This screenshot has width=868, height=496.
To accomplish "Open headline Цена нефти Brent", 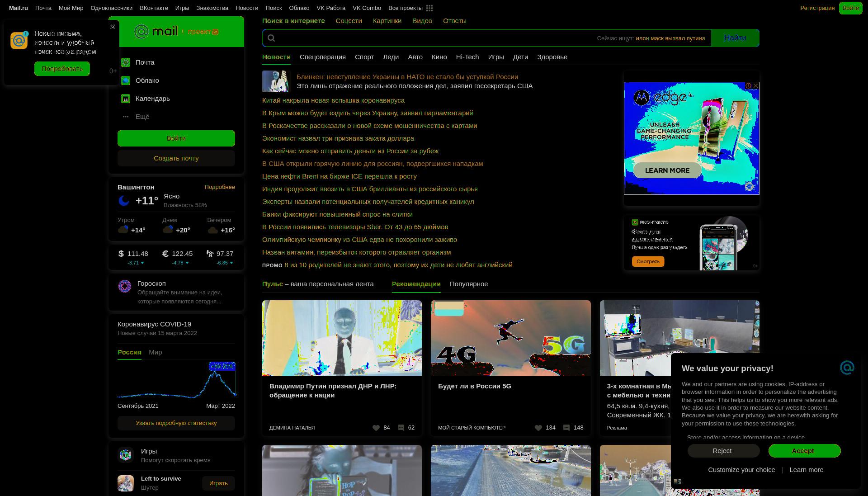I will click(x=340, y=176).
